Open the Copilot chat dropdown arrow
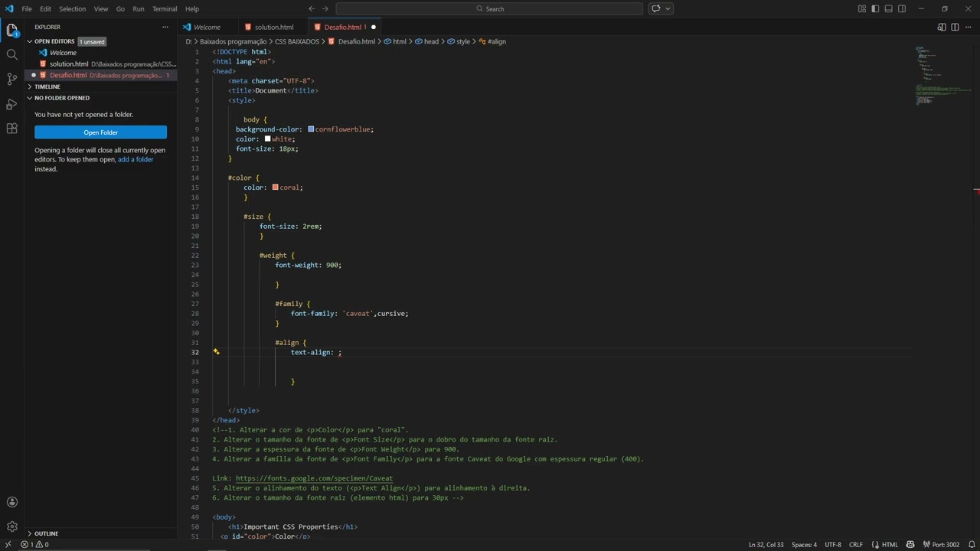The height and width of the screenshot is (551, 980). (668, 8)
